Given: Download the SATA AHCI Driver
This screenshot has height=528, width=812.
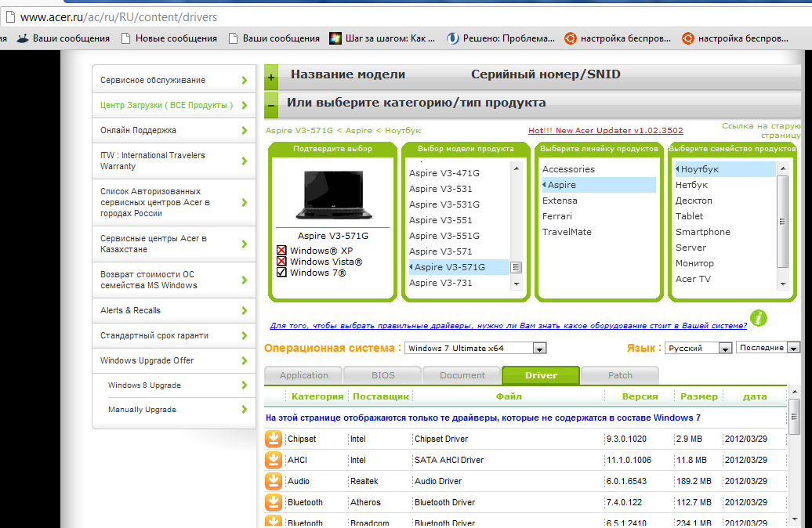Looking at the screenshot, I should [x=274, y=460].
